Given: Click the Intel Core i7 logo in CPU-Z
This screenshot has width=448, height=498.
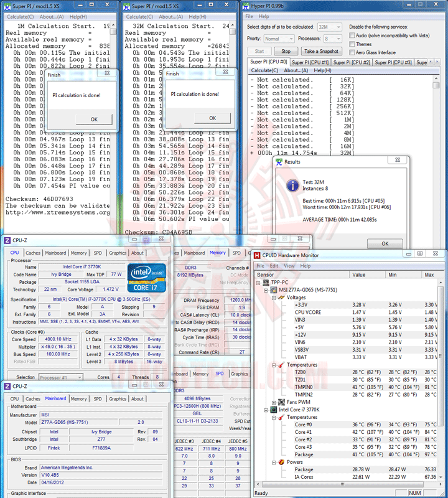Looking at the screenshot, I should point(147,278).
